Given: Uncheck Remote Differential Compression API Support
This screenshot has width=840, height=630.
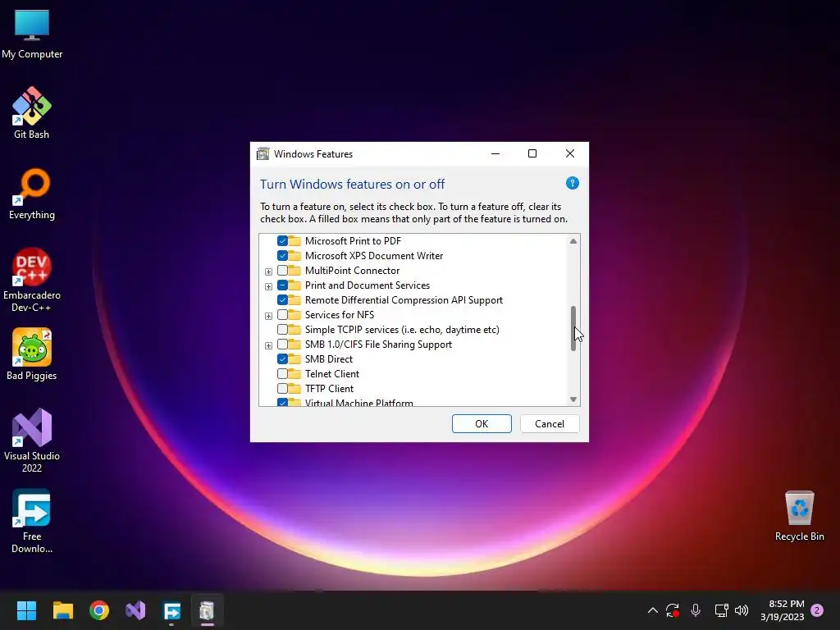Looking at the screenshot, I should click(x=282, y=300).
